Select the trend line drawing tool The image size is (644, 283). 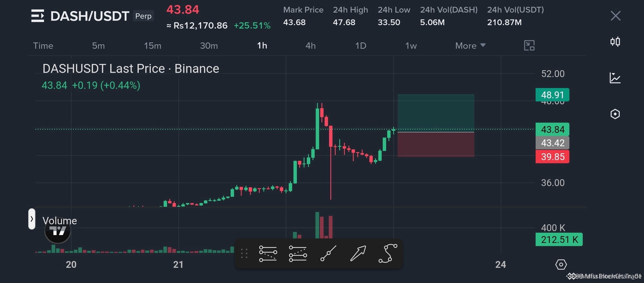[x=328, y=254]
